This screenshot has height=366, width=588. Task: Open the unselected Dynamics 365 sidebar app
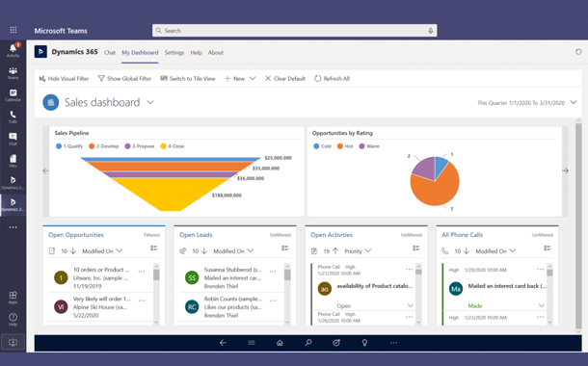tap(13, 183)
